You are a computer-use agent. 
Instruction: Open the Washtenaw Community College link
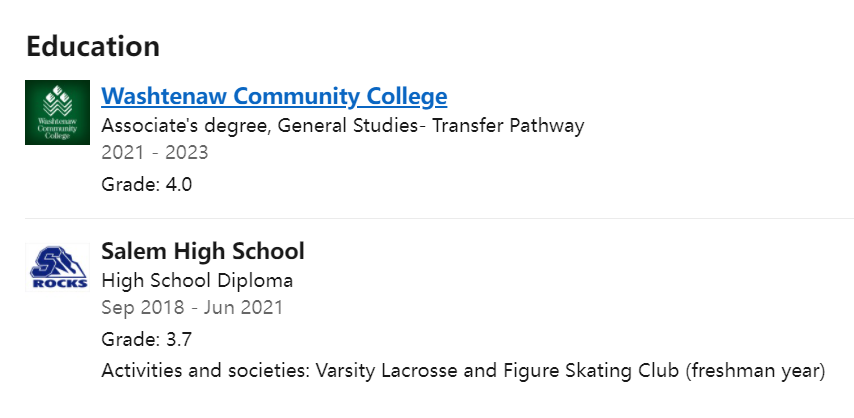coord(274,97)
